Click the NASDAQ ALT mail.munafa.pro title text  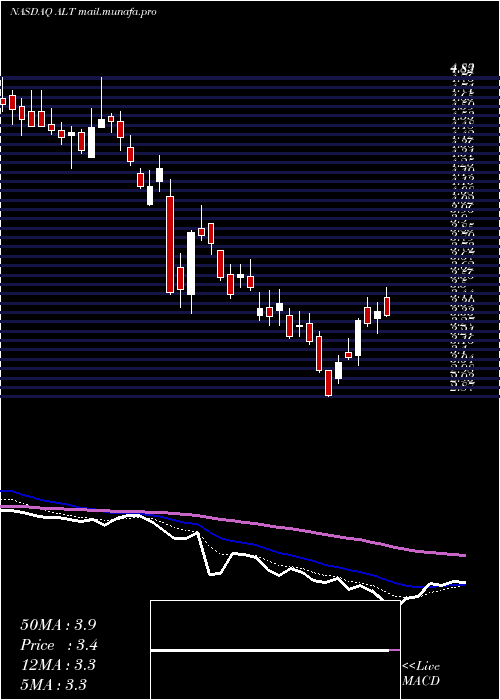(x=83, y=12)
